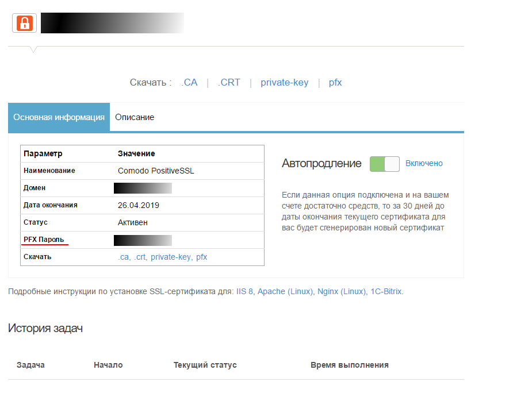517x420 pixels.
Task: Click the Текущий статус column header
Action: (x=205, y=365)
